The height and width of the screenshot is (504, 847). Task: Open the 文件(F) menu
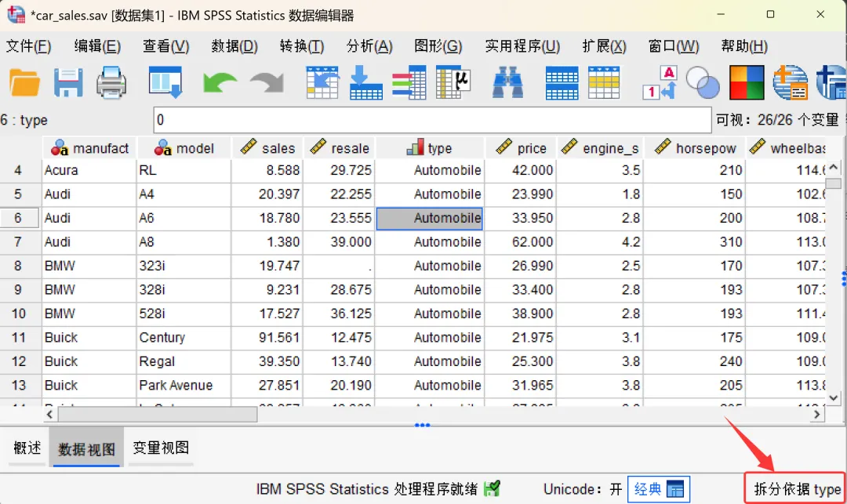coord(29,46)
